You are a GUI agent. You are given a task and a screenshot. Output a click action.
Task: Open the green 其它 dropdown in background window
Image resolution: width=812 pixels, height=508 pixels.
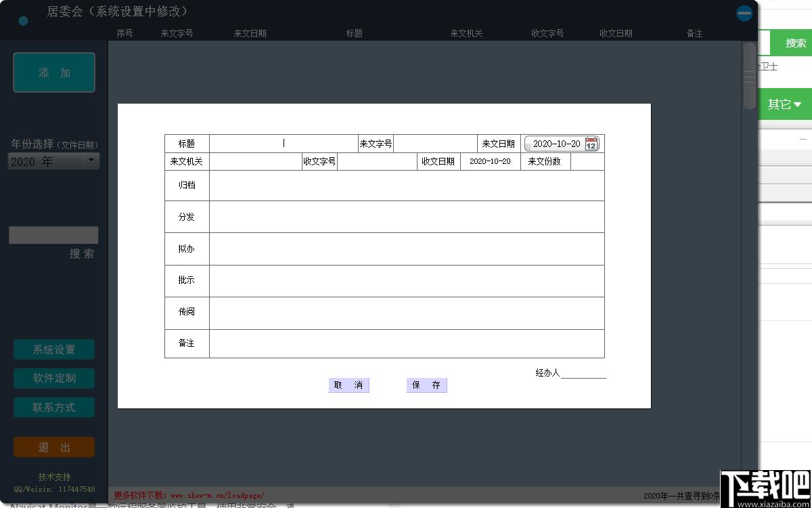point(785,104)
